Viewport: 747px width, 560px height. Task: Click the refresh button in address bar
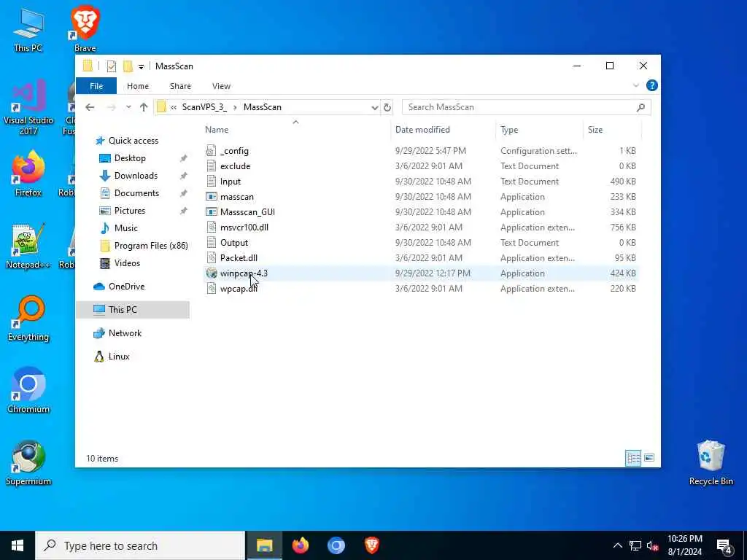pyautogui.click(x=387, y=108)
